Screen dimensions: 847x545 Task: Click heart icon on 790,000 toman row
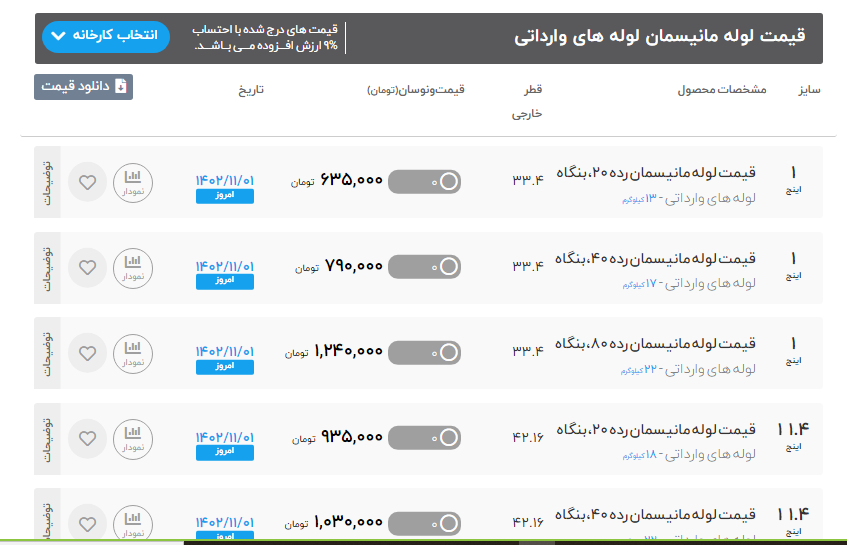point(88,267)
